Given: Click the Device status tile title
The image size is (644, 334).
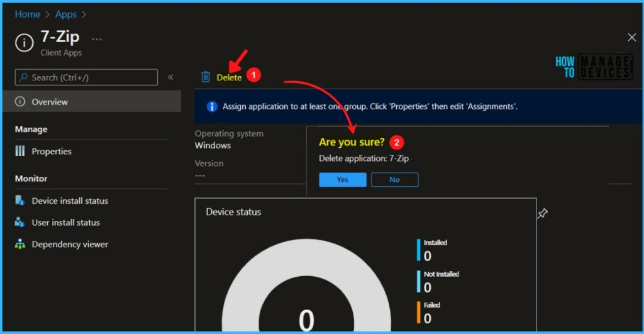Looking at the screenshot, I should 233,212.
